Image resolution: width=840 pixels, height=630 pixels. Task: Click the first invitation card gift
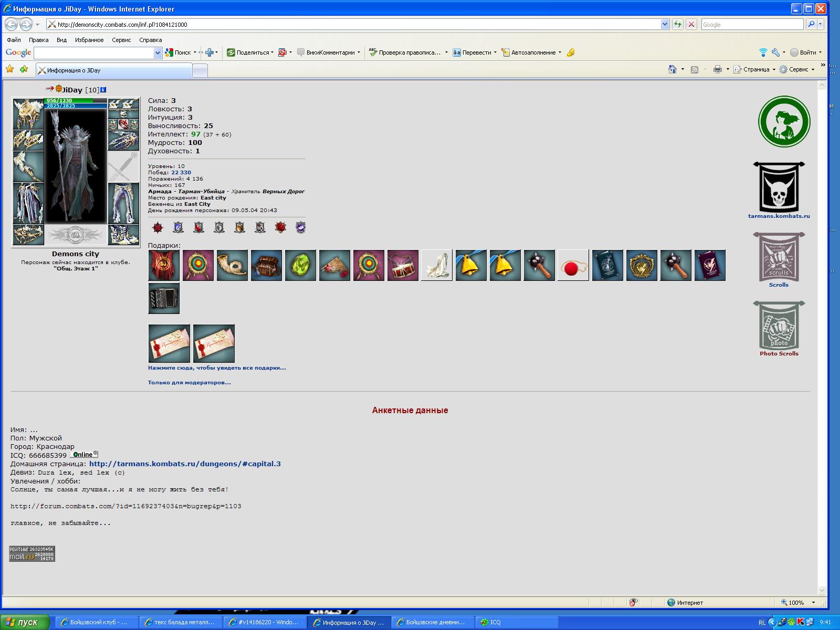tap(169, 343)
